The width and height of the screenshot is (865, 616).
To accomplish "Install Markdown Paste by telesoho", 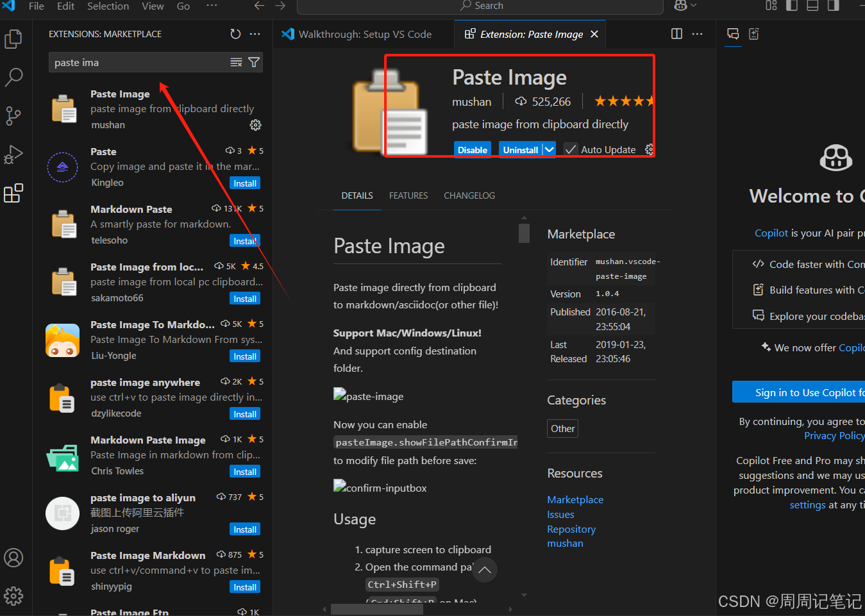I will 245,241.
